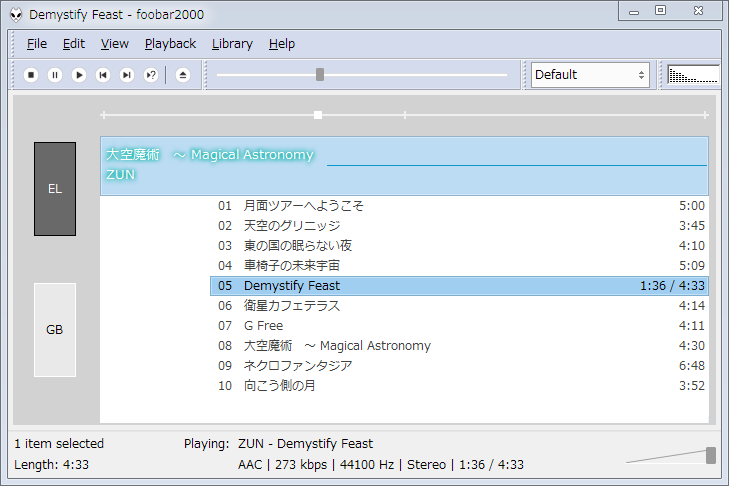
Task: Select track 01 月面ツアーへようこそ
Action: [x=459, y=206]
